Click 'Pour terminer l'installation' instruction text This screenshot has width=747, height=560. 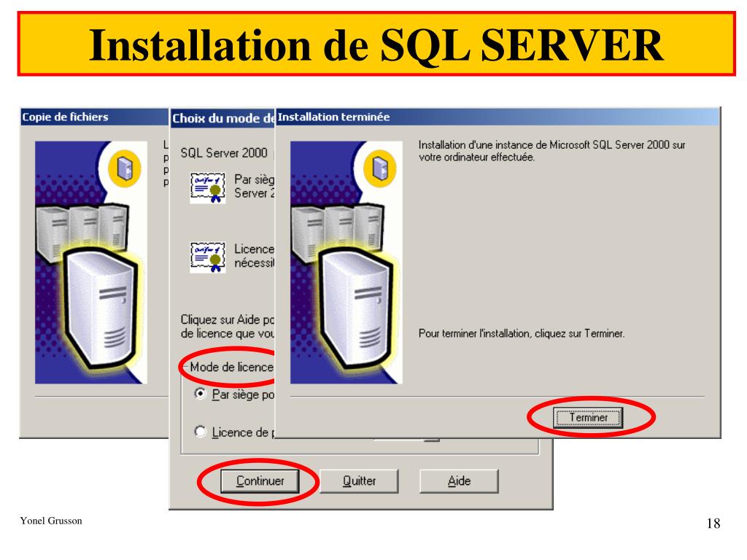[x=521, y=333]
